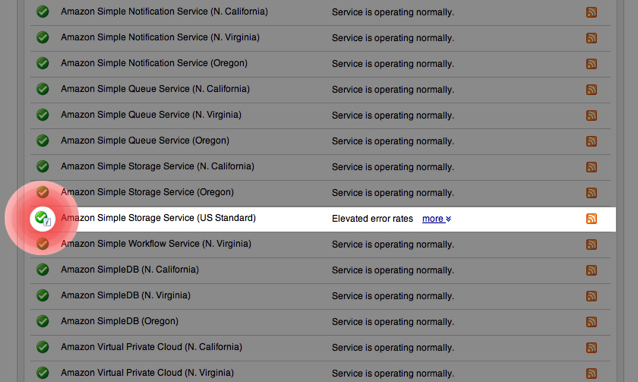Viewport: 638px width, 382px height.
Task: Click status icon for Simple Storage Service Oregon
Action: 42,192
